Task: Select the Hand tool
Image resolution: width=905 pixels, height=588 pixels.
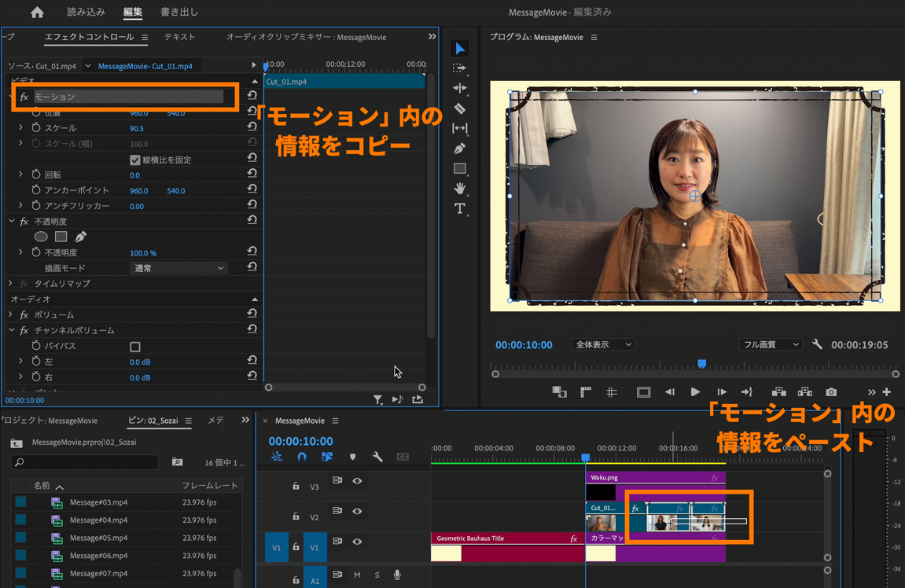Action: tap(460, 189)
